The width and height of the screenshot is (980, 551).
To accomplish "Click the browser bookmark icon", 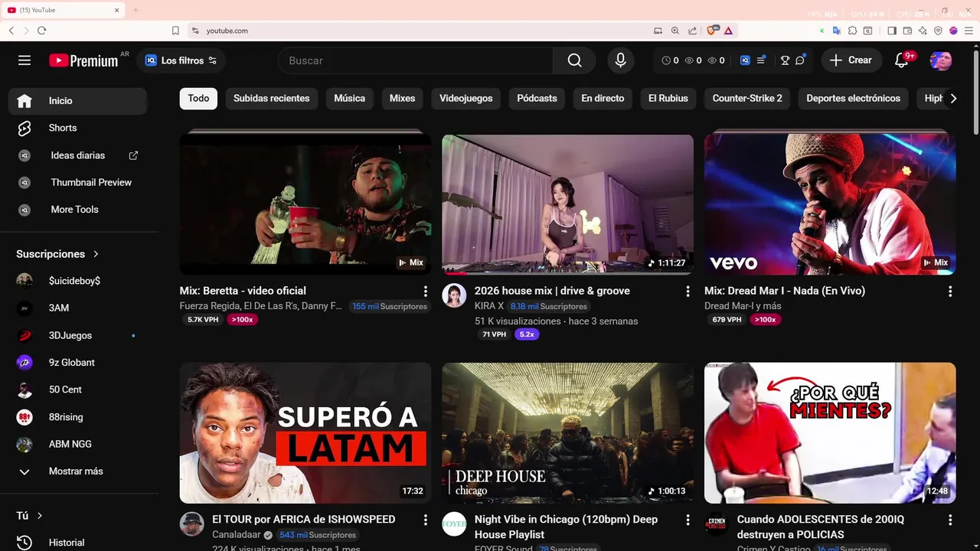I will (x=175, y=31).
